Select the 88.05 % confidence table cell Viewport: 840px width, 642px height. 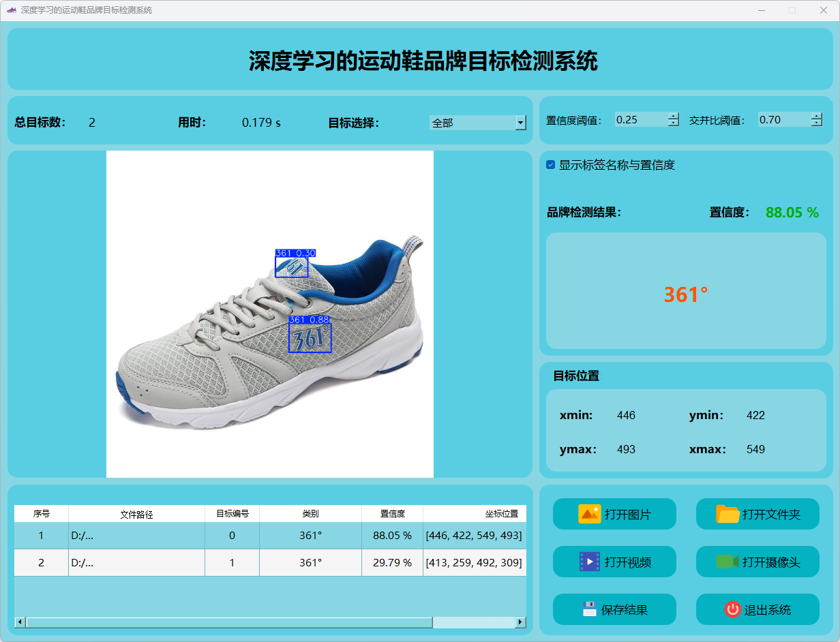coord(392,536)
